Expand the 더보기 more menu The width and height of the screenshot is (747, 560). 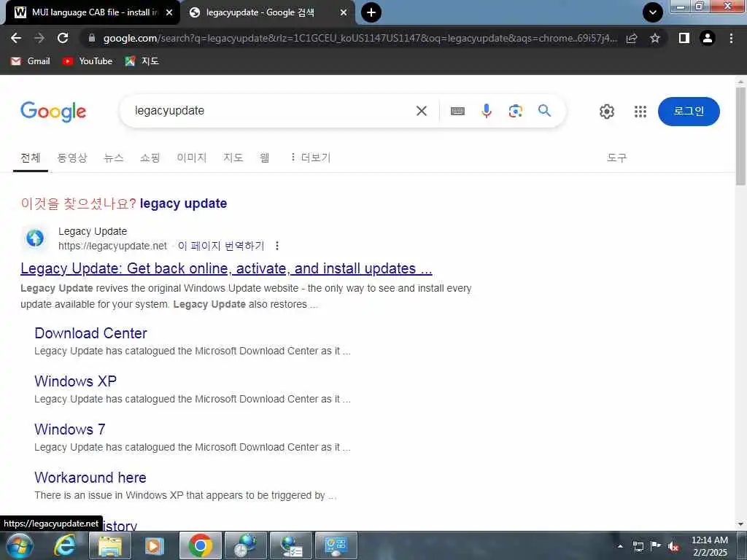coord(310,157)
